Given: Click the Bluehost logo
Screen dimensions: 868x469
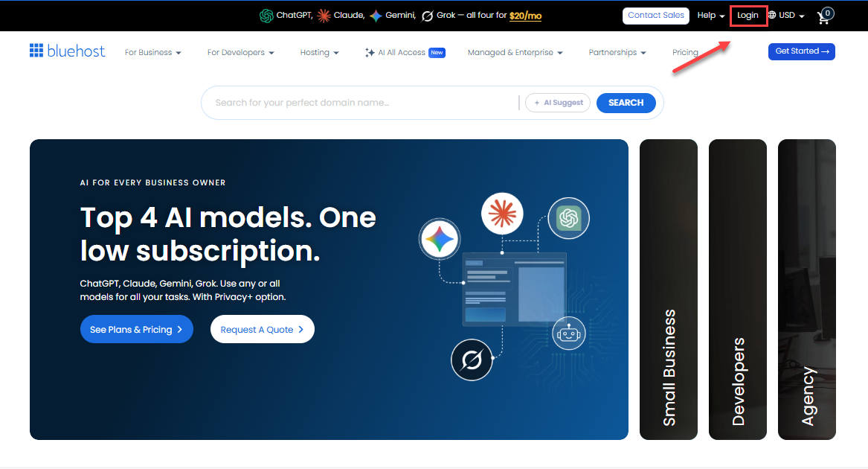Looking at the screenshot, I should (x=67, y=51).
